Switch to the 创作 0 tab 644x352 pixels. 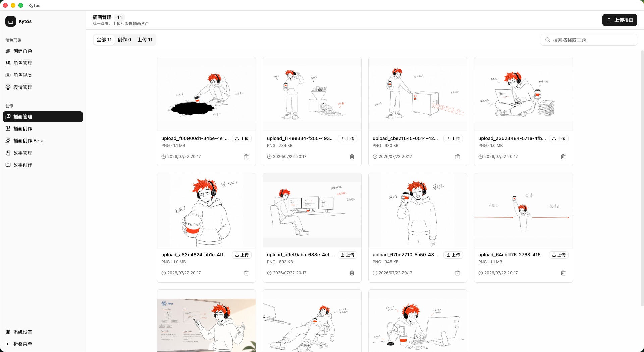coord(124,40)
